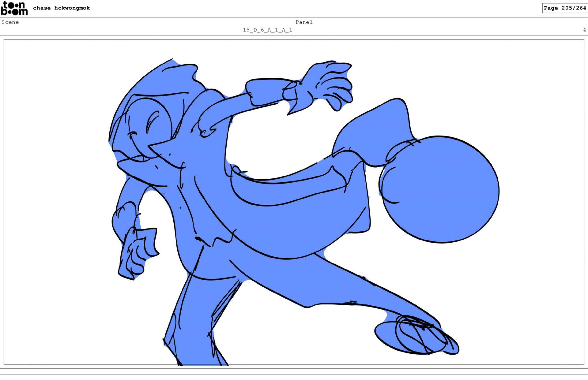The height and width of the screenshot is (380, 588).
Task: Select the scene name 15_D_6_A_1_A_1
Action: [x=267, y=30]
